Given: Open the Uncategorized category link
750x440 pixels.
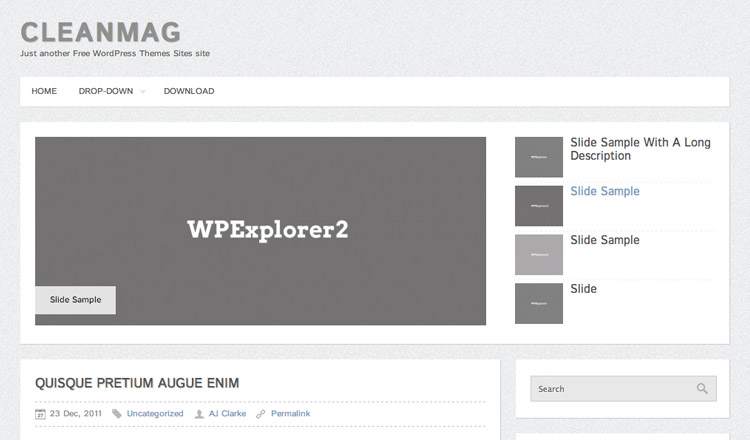Looking at the screenshot, I should point(155,413).
